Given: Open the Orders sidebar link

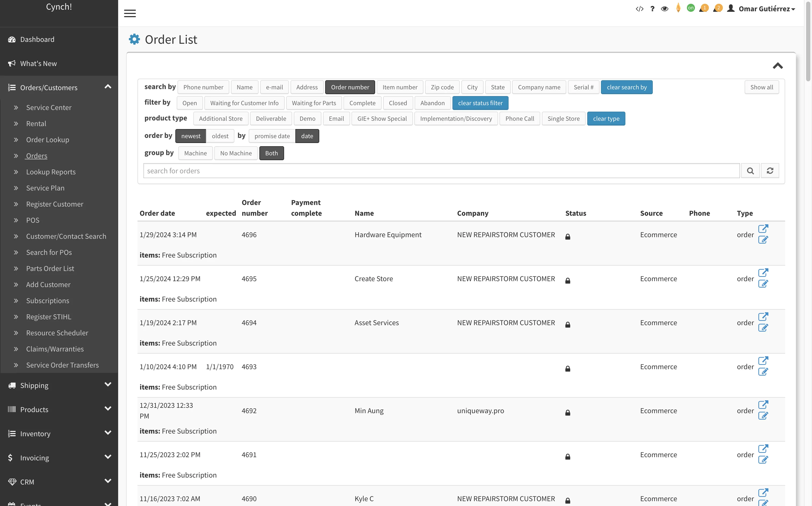Looking at the screenshot, I should 37,156.
